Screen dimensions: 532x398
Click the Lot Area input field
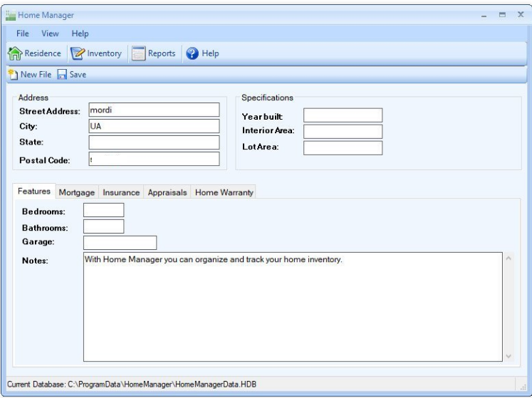(x=343, y=148)
